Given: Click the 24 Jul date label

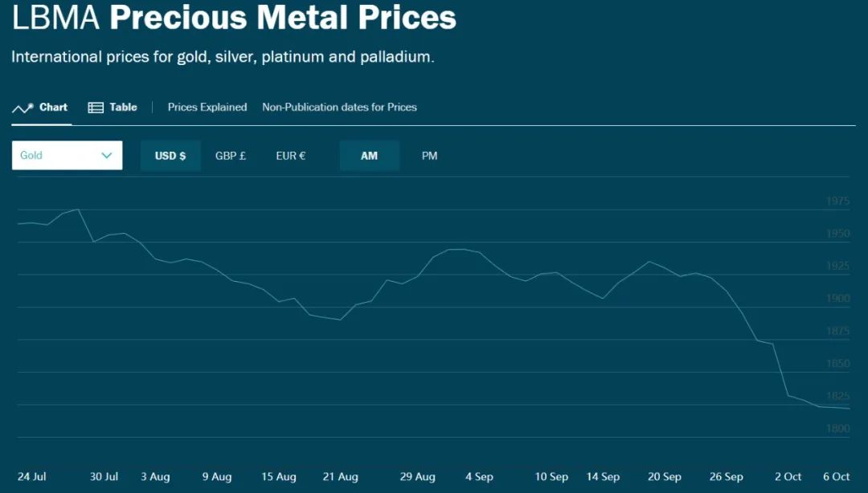Looking at the screenshot, I should click(32, 477).
